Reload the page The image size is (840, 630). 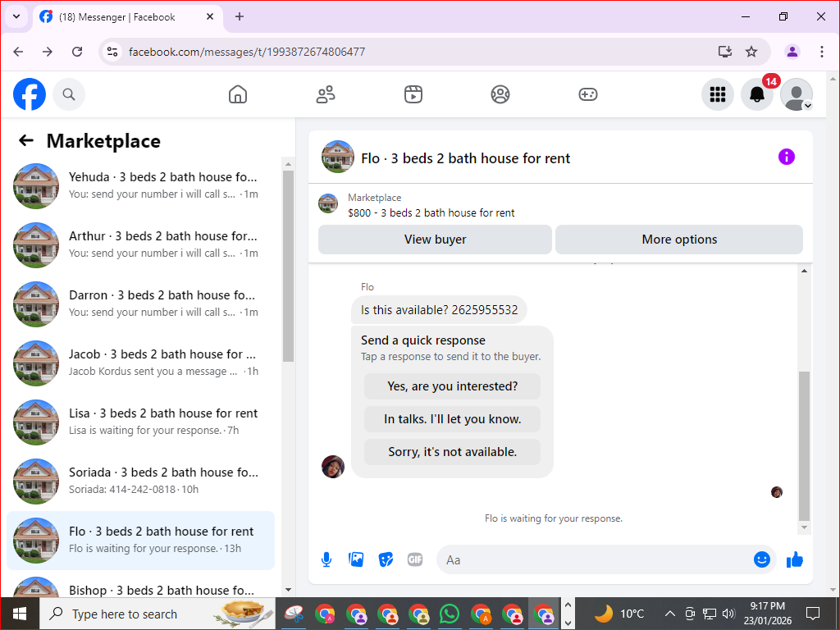tap(77, 52)
